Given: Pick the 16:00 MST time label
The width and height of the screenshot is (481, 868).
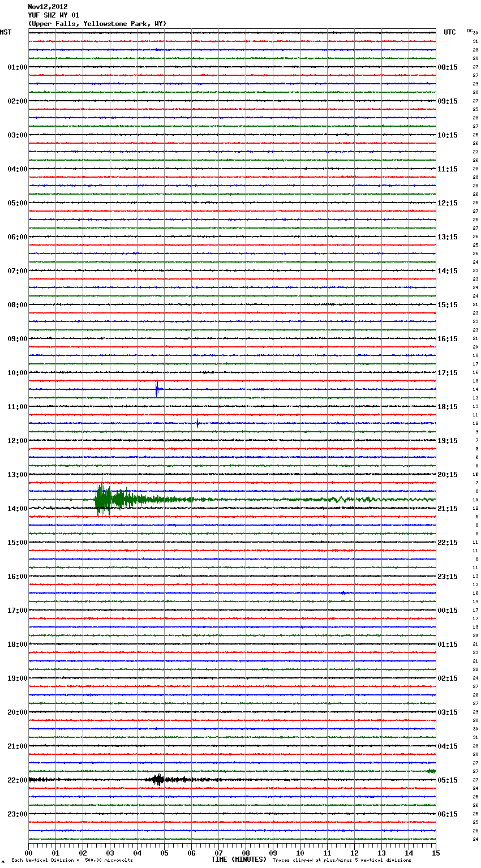Looking at the screenshot, I should (x=17, y=577).
